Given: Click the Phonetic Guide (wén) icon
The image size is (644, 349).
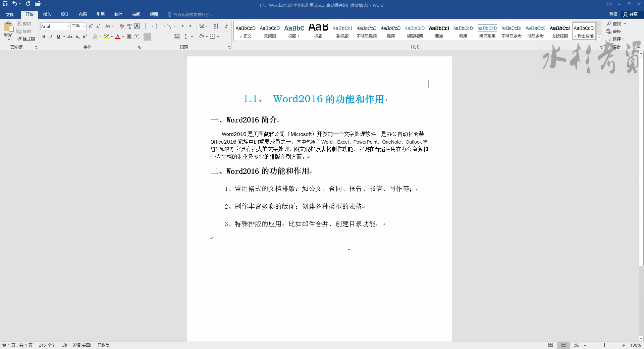Looking at the screenshot, I should (129, 26).
